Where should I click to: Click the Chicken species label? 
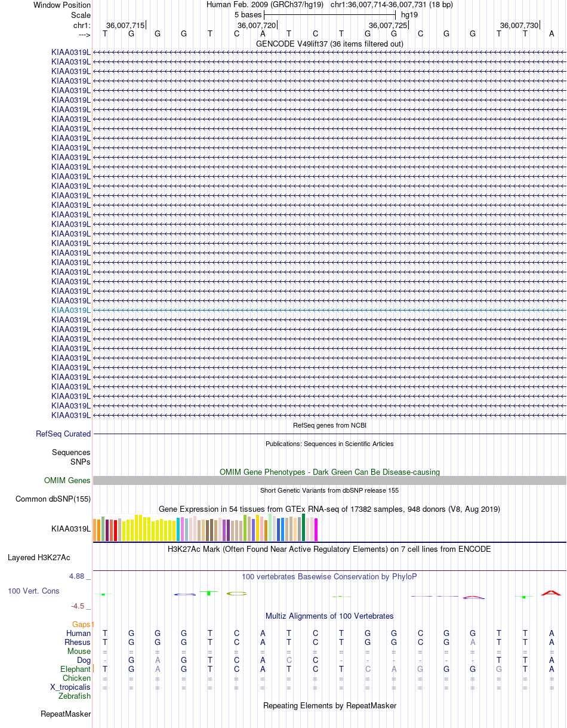pos(76,678)
